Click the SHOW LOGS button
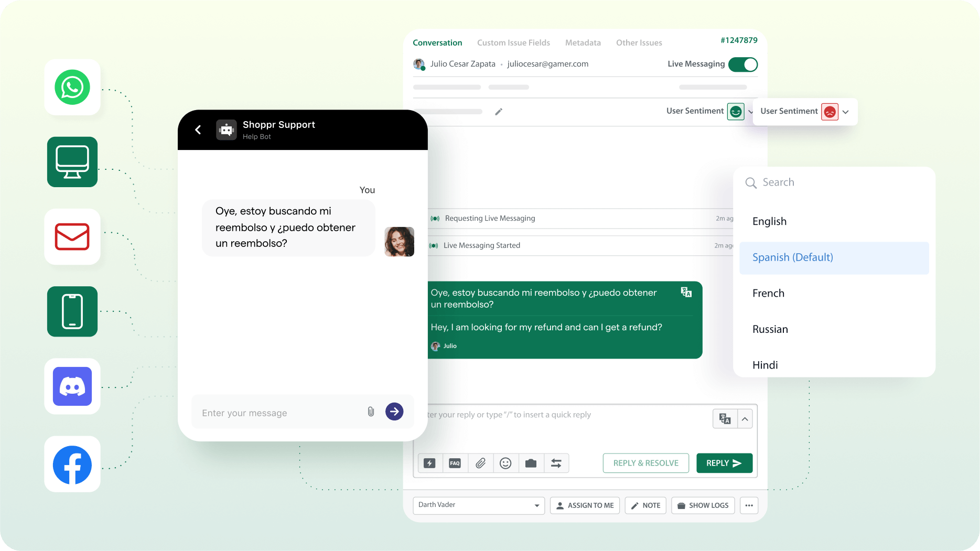 point(703,505)
